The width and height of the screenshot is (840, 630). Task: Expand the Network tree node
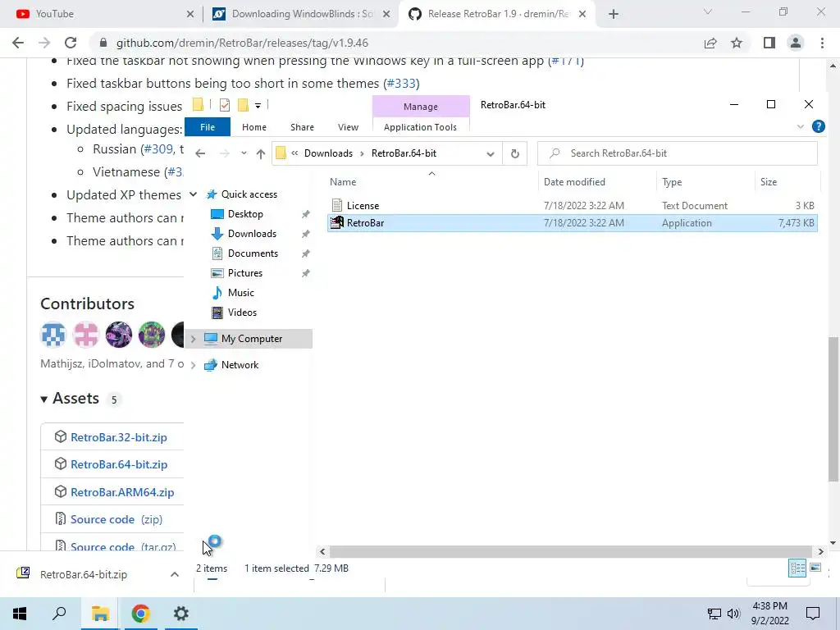(193, 365)
